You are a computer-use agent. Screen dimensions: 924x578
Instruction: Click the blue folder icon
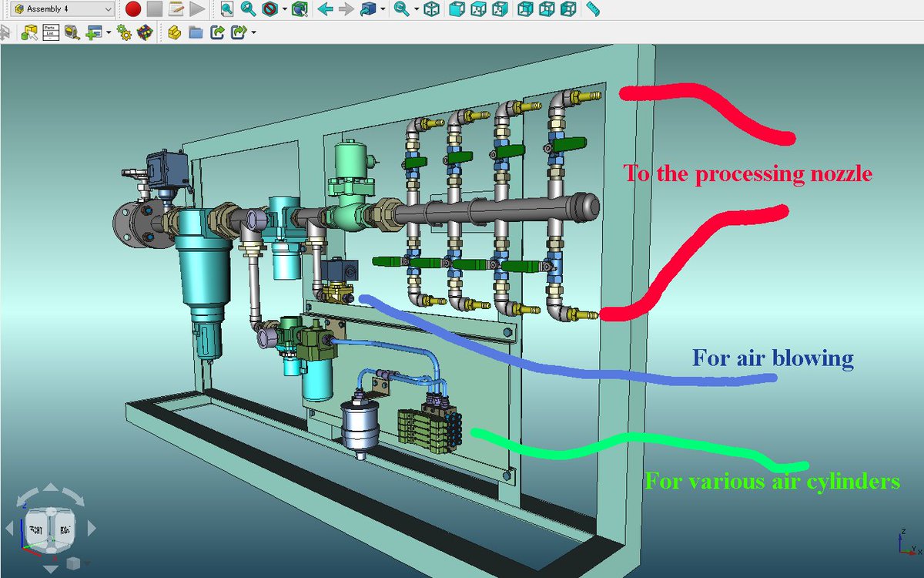tap(196, 32)
